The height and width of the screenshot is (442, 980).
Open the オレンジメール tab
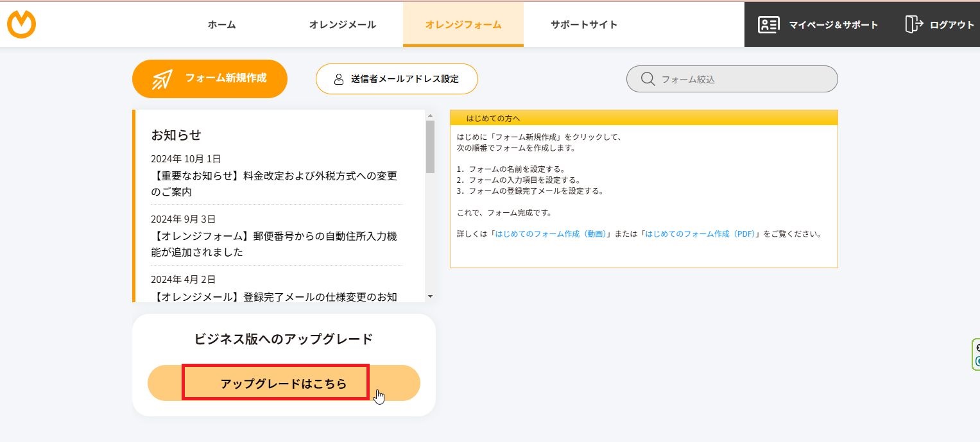(343, 24)
